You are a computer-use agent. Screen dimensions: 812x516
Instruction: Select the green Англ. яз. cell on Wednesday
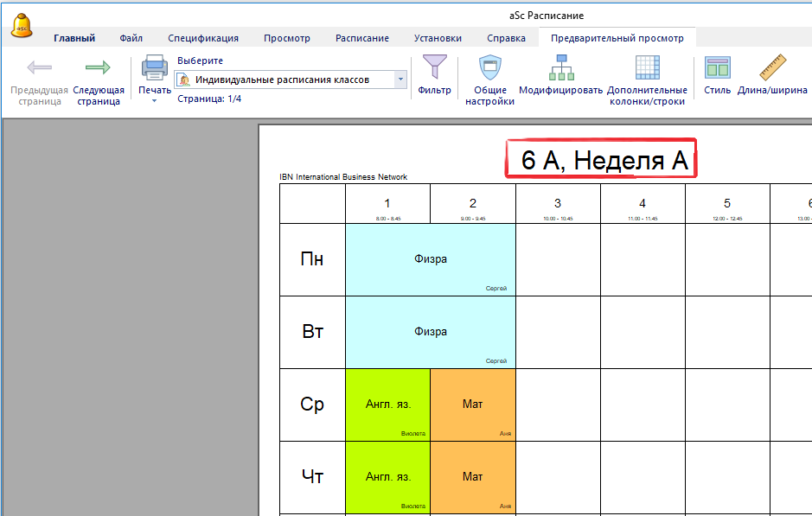coord(387,405)
